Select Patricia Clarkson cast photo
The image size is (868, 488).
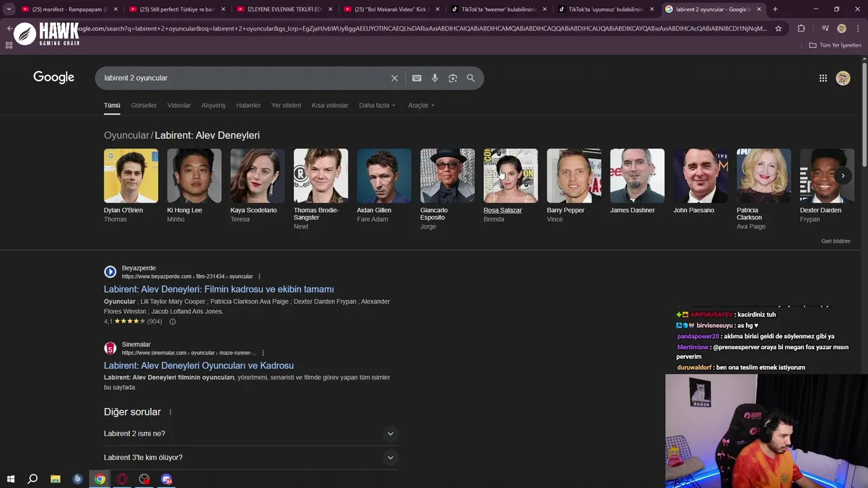[764, 176]
